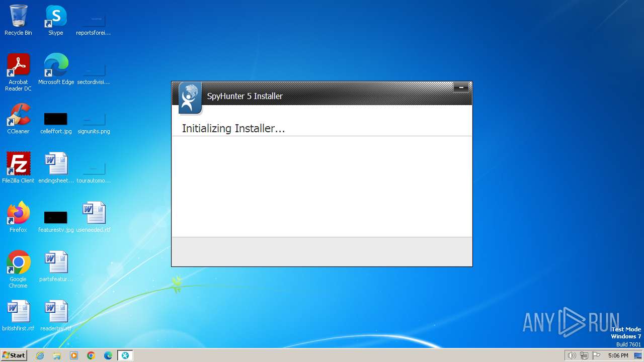Open the network status tray icon
The image size is (644, 362).
point(584,355)
